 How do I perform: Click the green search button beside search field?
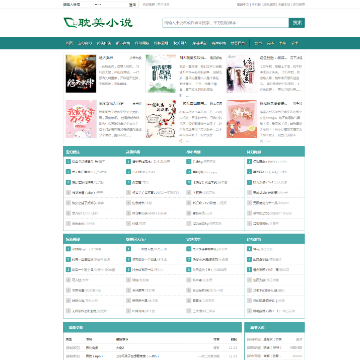(297, 23)
